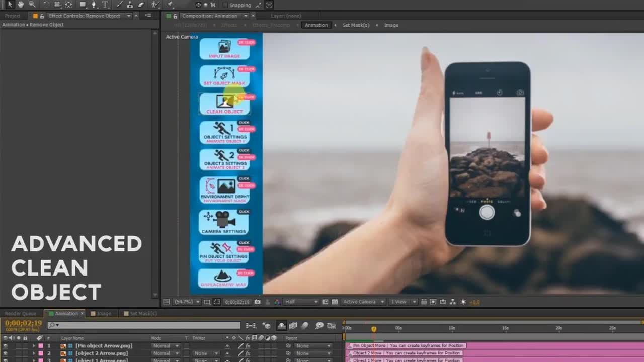The height and width of the screenshot is (362, 644).
Task: Select the Puppet Pin tool
Action: 171,5
